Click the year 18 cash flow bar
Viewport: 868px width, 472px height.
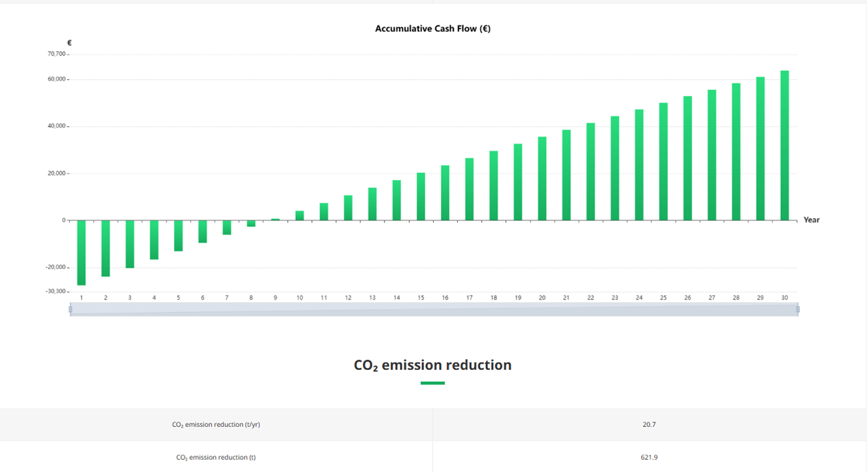[x=493, y=186]
